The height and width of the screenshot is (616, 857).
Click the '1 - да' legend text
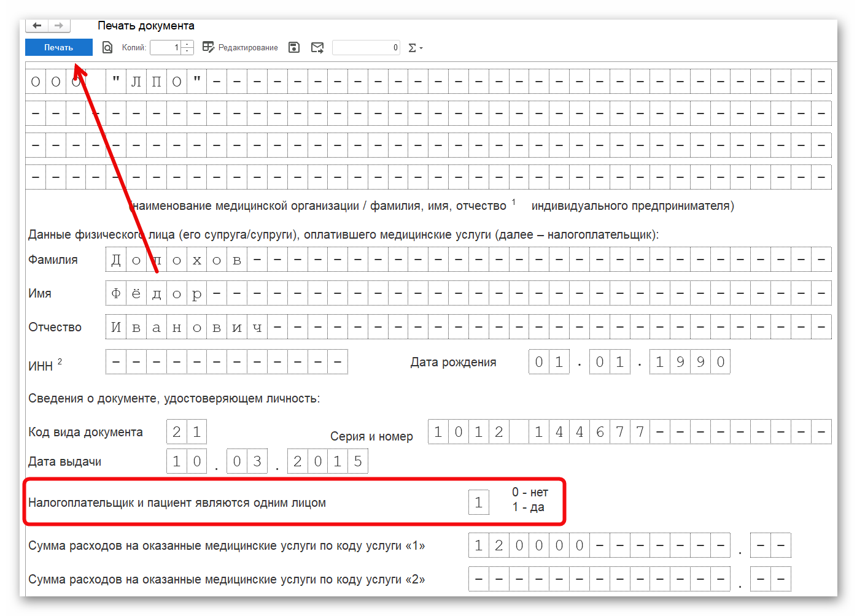(529, 507)
